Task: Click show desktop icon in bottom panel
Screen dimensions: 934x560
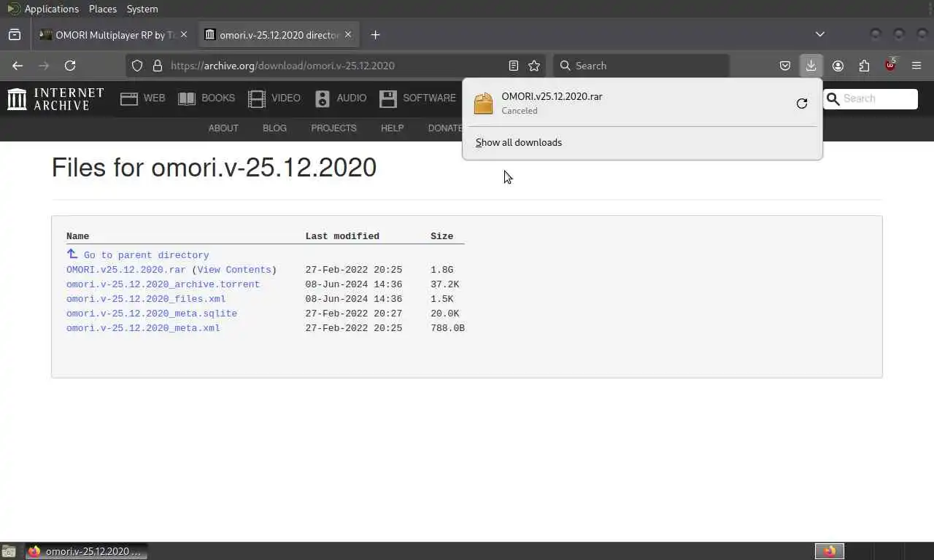Action: tap(9, 551)
